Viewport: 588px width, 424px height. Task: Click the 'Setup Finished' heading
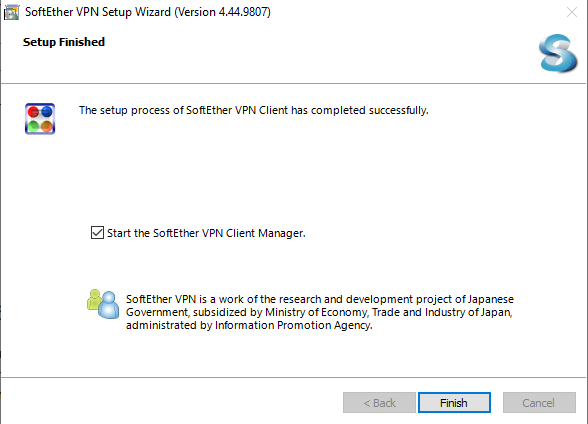[64, 42]
